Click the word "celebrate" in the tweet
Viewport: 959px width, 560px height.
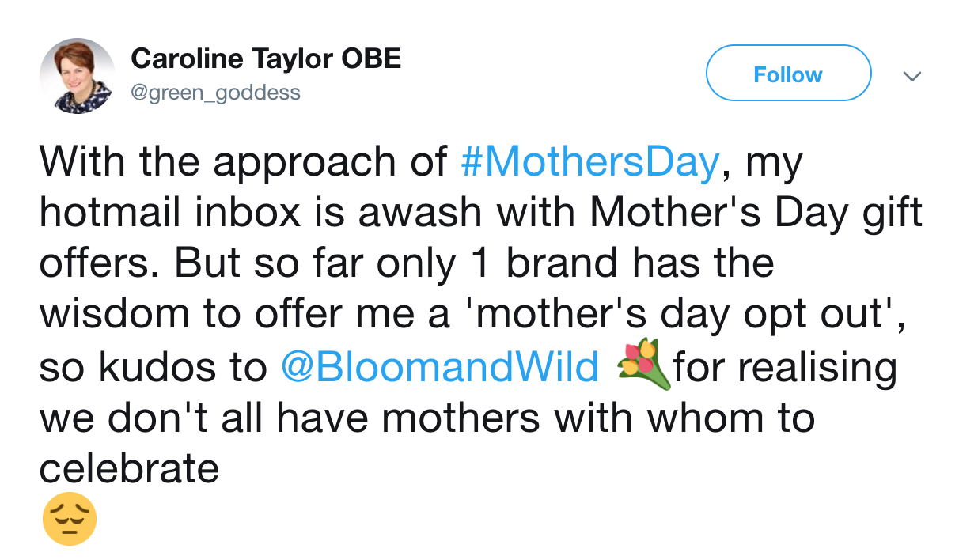coord(129,470)
